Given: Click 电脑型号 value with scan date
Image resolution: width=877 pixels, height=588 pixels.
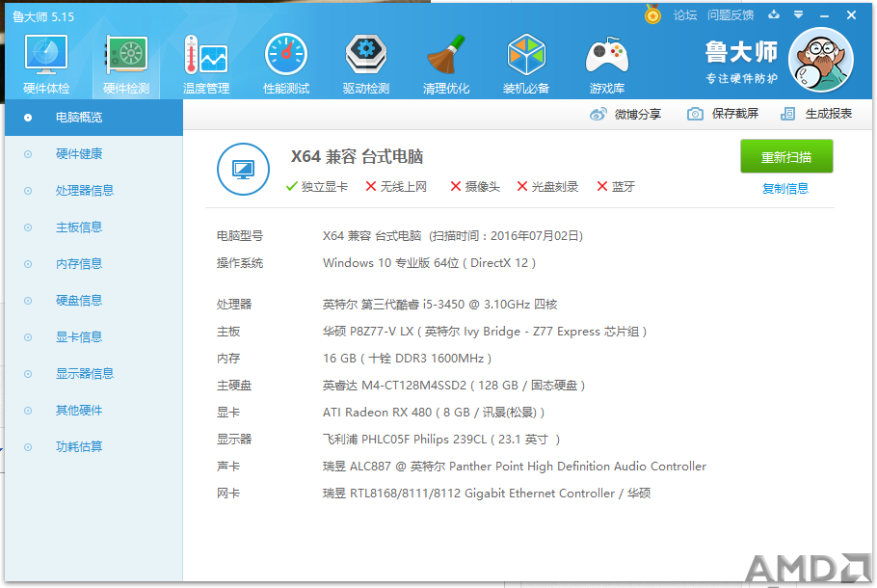Looking at the screenshot, I should coord(453,236).
